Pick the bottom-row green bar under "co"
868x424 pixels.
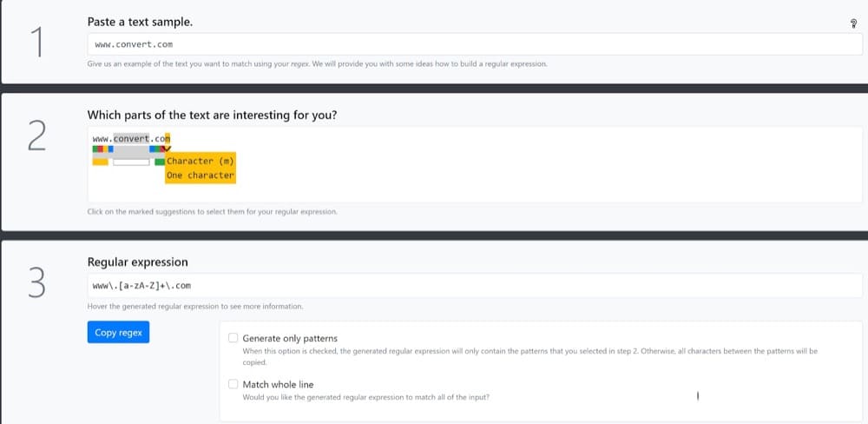point(160,162)
